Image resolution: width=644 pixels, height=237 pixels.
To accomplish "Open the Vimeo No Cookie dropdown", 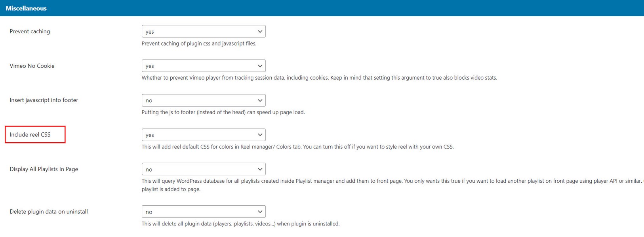I will coord(203,66).
